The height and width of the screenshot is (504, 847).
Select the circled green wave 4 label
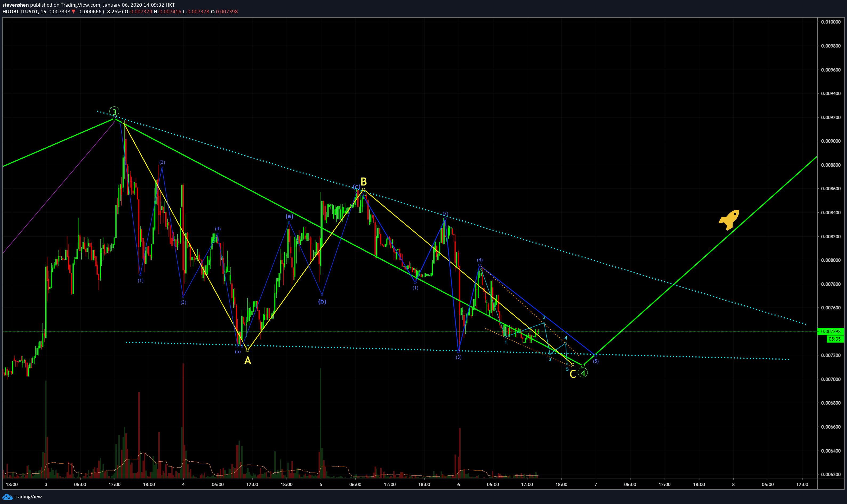[583, 373]
